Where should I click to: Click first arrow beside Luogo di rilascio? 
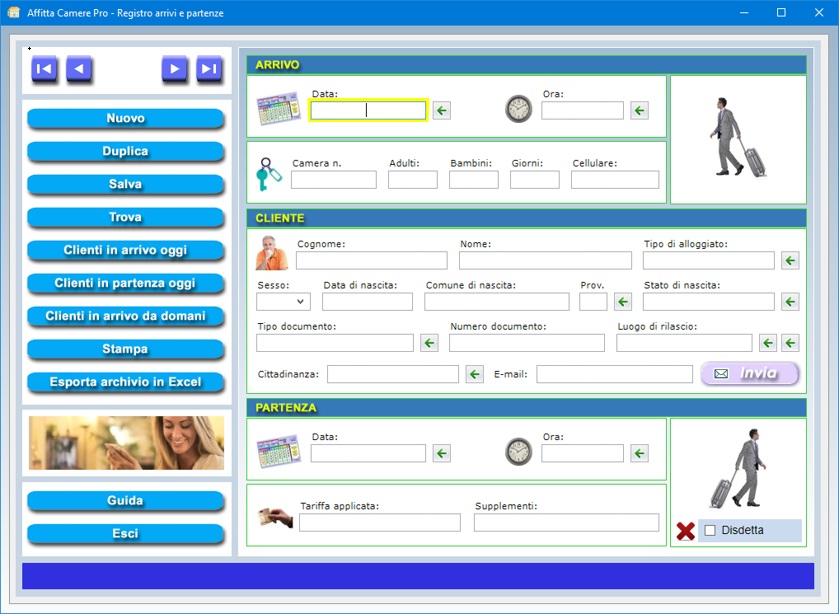pyautogui.click(x=768, y=343)
